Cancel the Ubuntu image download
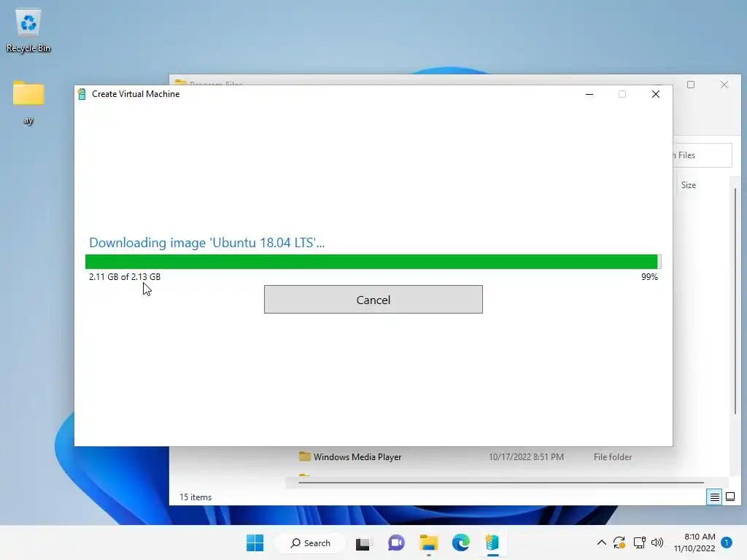 [373, 300]
